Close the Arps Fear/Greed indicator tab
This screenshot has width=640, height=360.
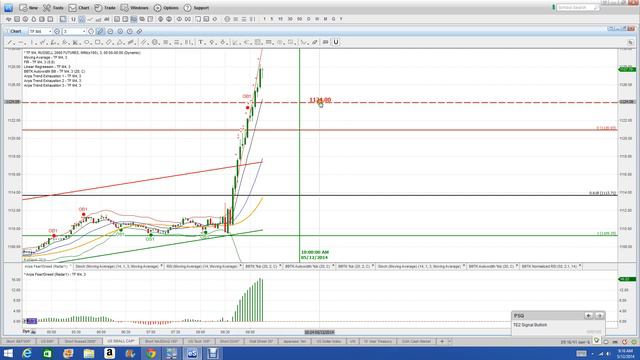tap(71, 266)
